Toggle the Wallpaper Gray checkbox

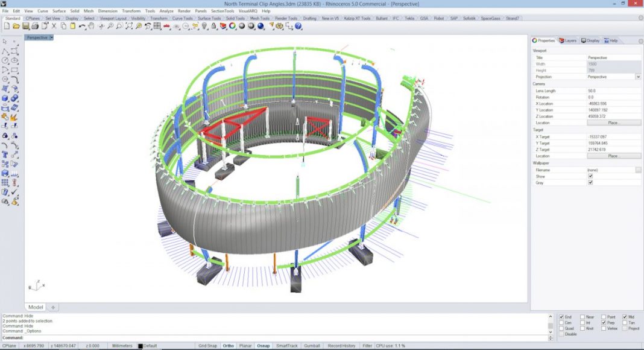(x=590, y=182)
